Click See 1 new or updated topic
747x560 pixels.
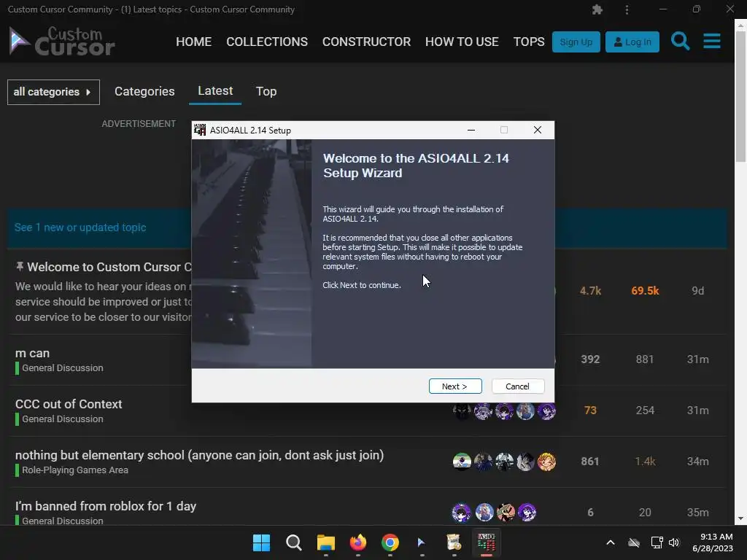(80, 227)
